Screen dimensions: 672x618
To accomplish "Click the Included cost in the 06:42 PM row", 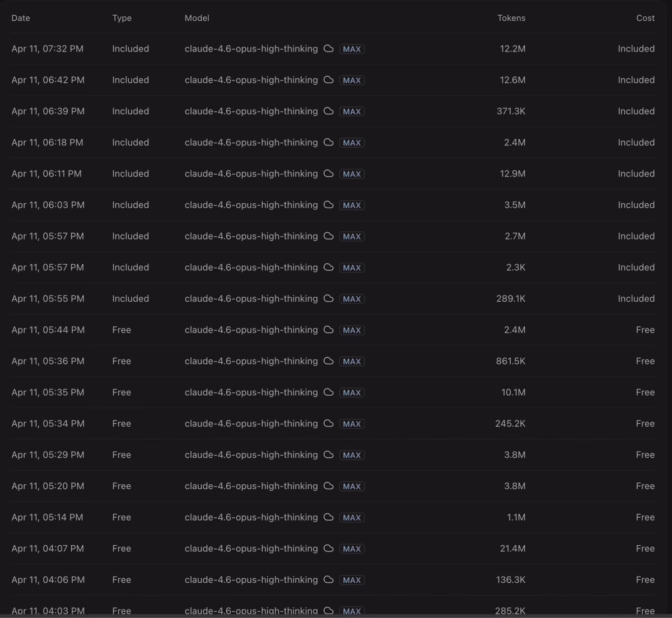I will tap(636, 80).
